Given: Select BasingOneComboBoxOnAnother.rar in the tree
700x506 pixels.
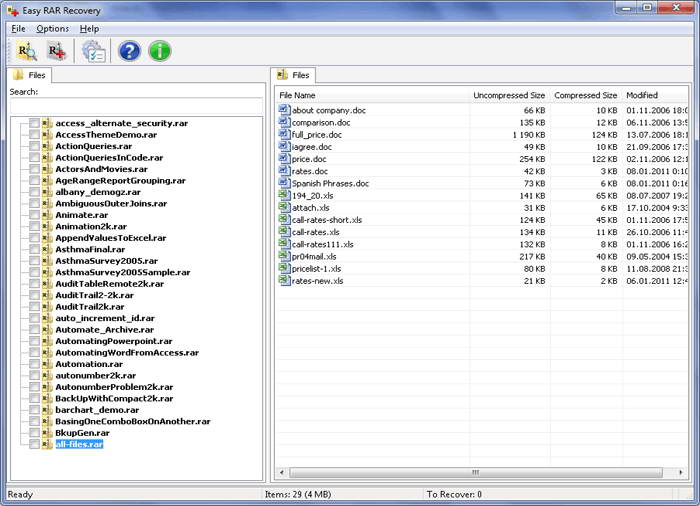Looking at the screenshot, I should 133,422.
